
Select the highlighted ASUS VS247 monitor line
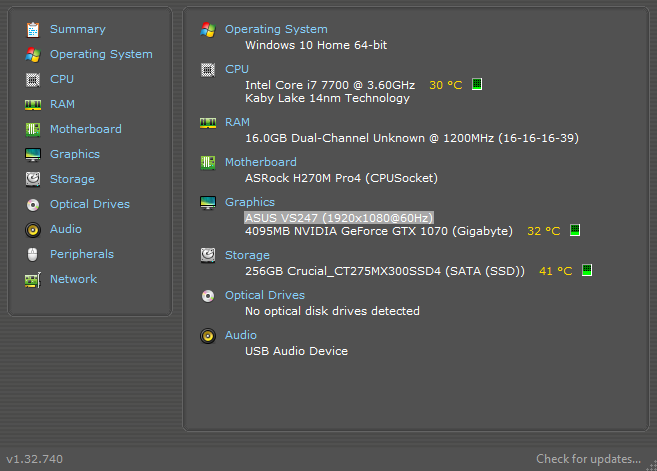pyautogui.click(x=338, y=217)
